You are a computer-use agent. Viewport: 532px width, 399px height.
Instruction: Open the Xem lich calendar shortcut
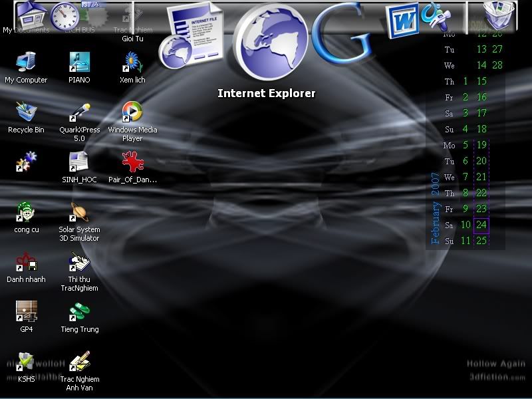click(x=132, y=63)
